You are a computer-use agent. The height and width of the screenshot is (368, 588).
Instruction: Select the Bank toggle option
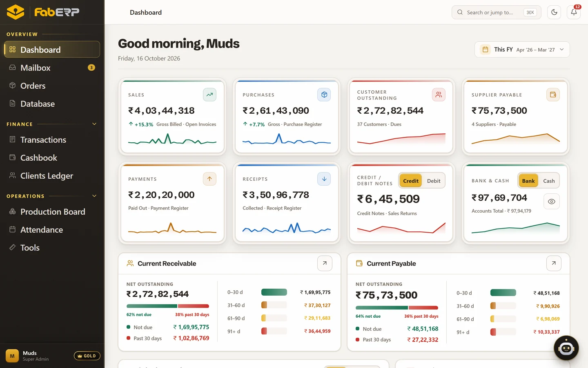(x=528, y=181)
